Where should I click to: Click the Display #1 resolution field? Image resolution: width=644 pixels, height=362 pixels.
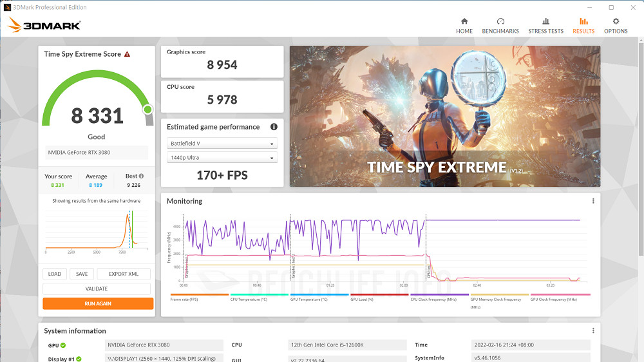[164, 357]
